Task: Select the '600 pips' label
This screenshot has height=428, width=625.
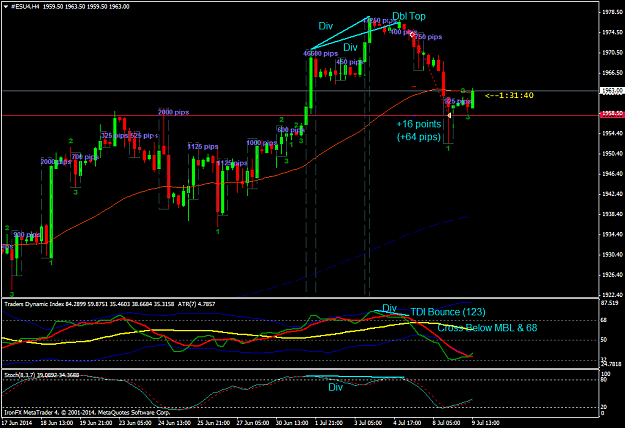Action: (291, 130)
